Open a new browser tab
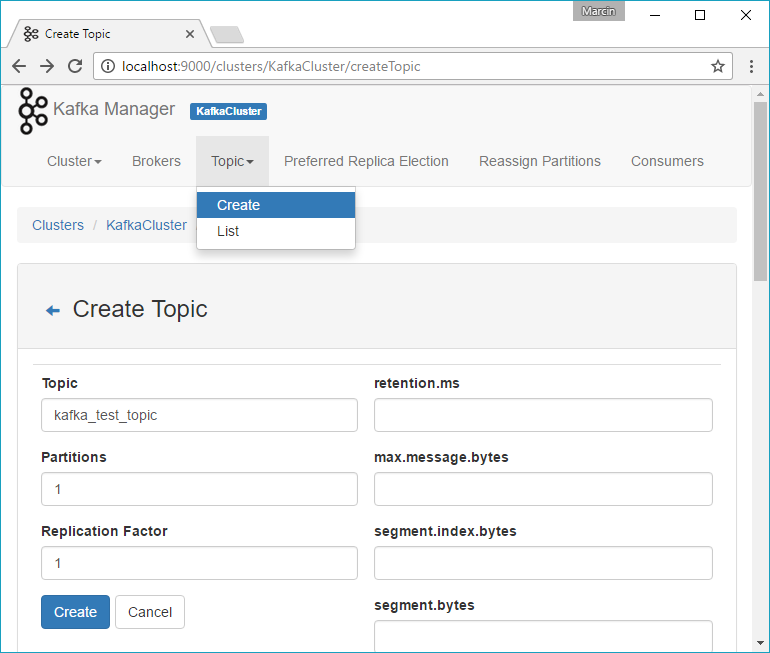 [x=226, y=34]
